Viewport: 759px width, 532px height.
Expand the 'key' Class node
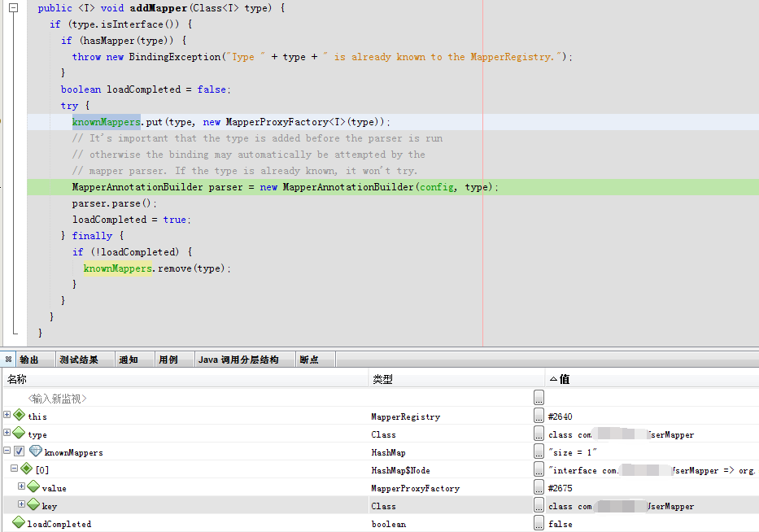[x=21, y=504]
